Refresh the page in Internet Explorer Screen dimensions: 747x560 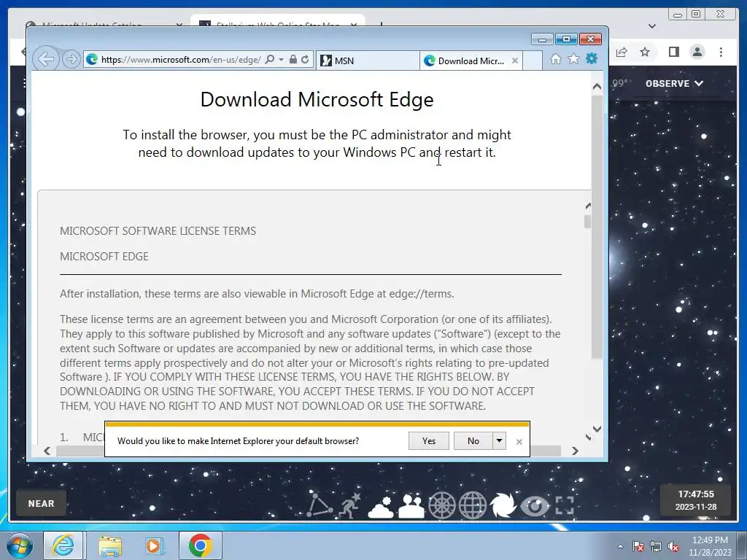pyautogui.click(x=305, y=59)
